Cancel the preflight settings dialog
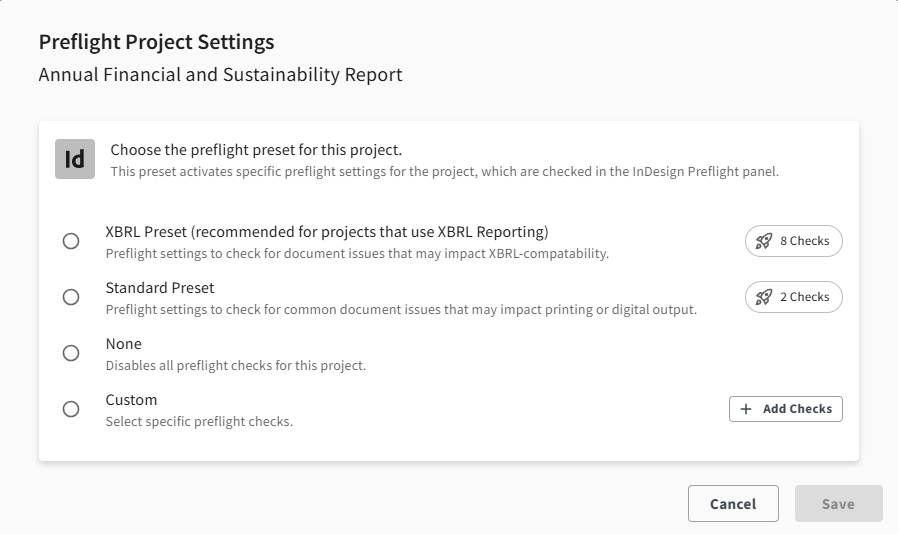 click(733, 504)
